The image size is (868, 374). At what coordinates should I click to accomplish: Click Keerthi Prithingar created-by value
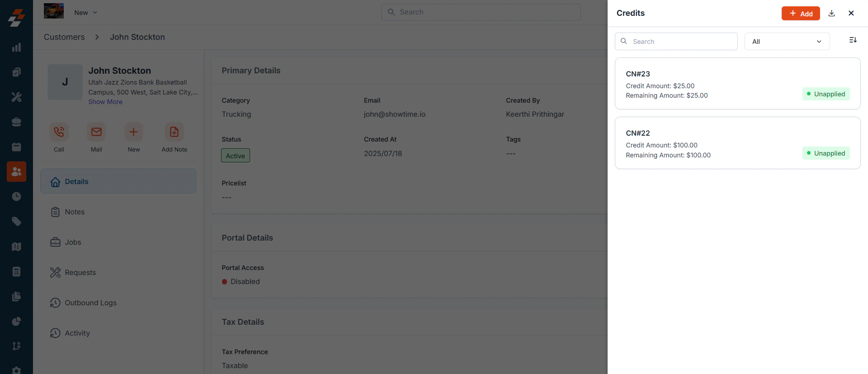tap(535, 114)
